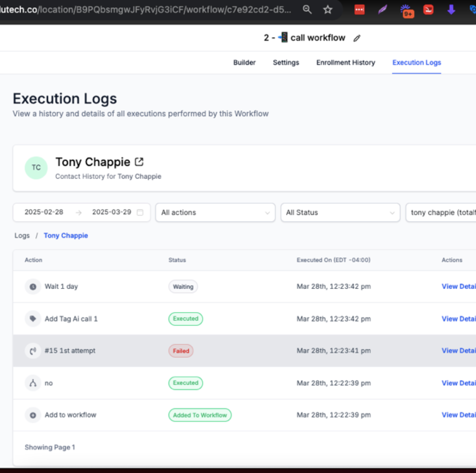This screenshot has width=476, height=473.
Task: Open the All Status filter dropdown
Action: (x=340, y=213)
